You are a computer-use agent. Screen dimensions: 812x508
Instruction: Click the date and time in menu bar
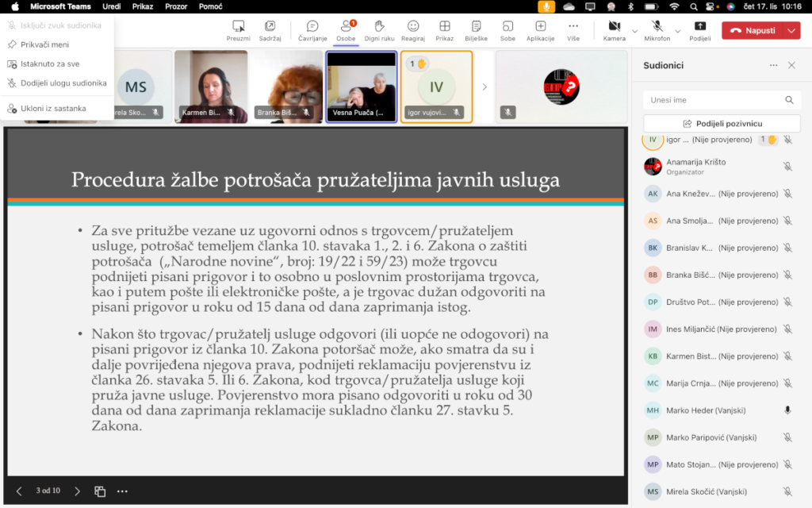[772, 6]
